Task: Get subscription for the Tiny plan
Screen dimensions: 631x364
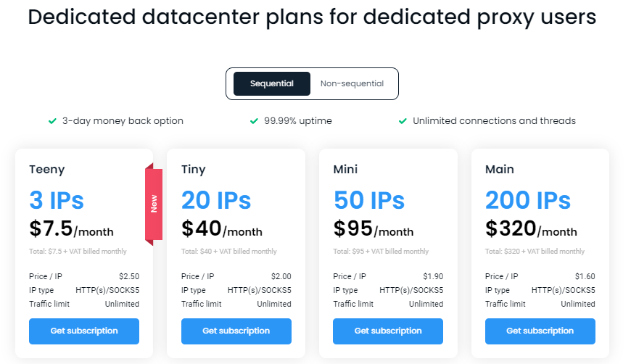Action: tap(236, 331)
